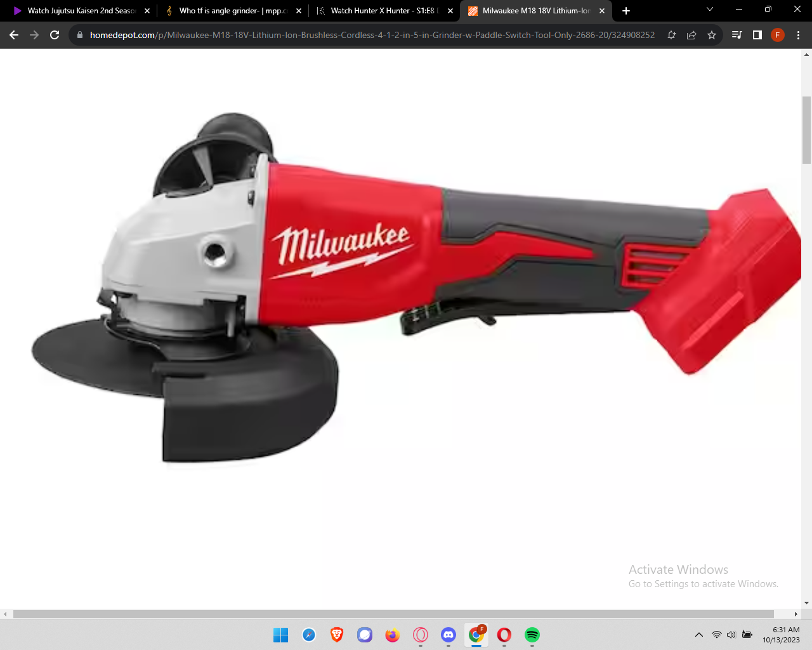Click the Milwaukee grinder product image
This screenshot has height=650, width=812.
[416, 288]
